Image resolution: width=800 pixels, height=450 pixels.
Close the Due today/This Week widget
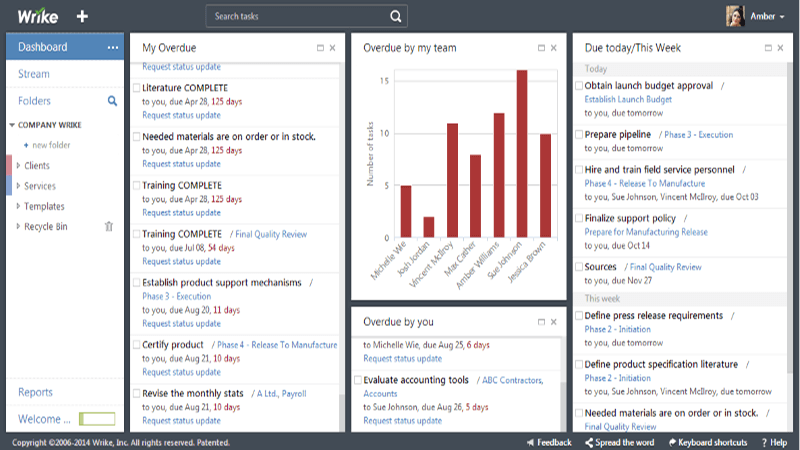780,48
